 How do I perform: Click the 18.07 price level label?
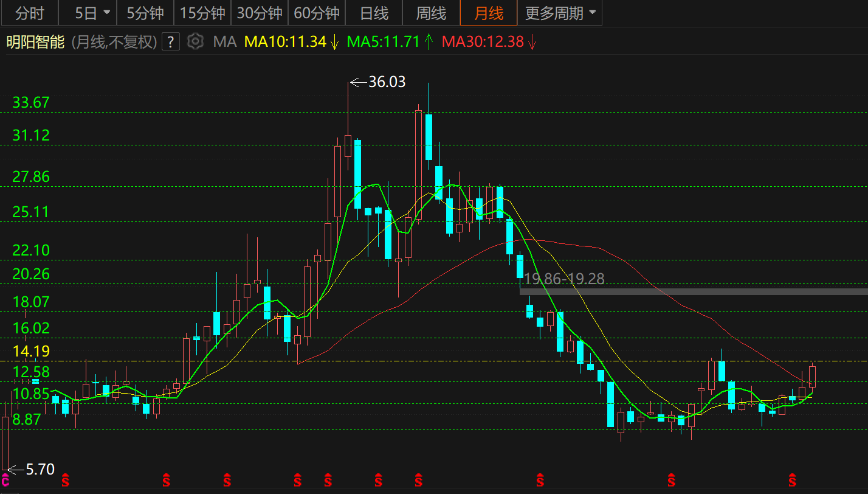tap(31, 302)
